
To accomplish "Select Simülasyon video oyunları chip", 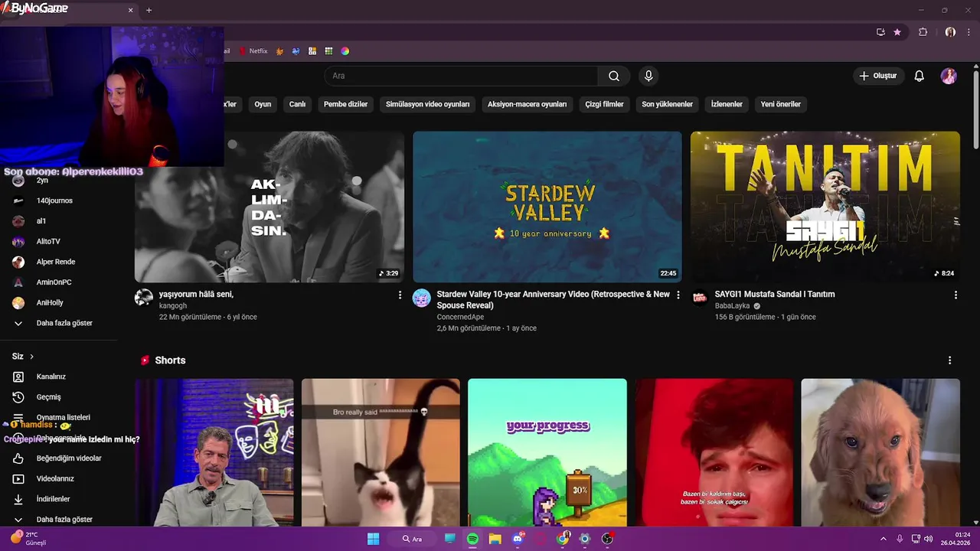I will 427,104.
